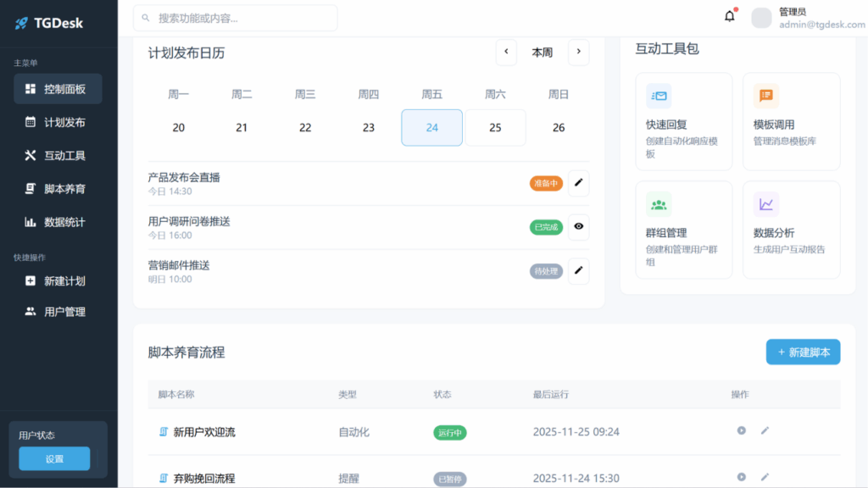Open 设置 in the user status panel
Viewport: 868px width, 488px height.
(53, 457)
